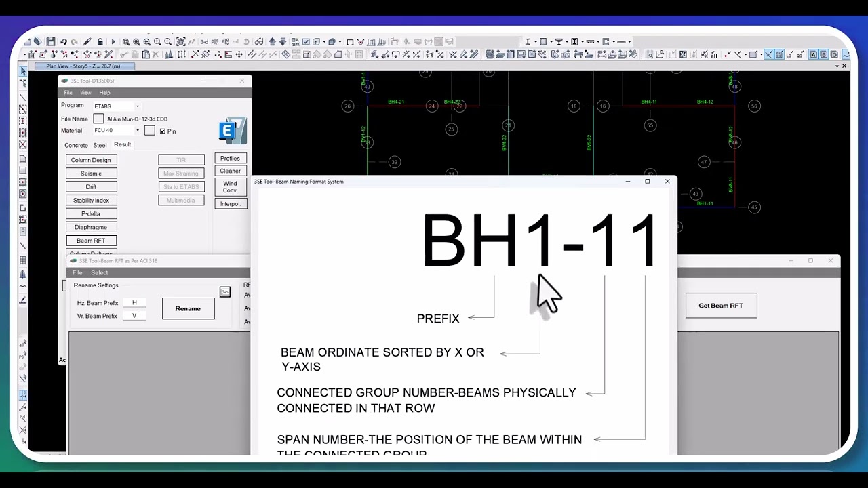Image resolution: width=868 pixels, height=488 pixels.
Task: Click the pencil edit icon in top toolbar
Action: tap(87, 41)
